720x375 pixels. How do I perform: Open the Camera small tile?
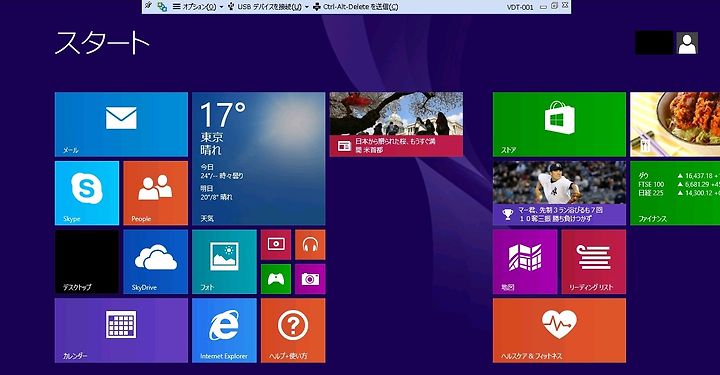(x=310, y=279)
